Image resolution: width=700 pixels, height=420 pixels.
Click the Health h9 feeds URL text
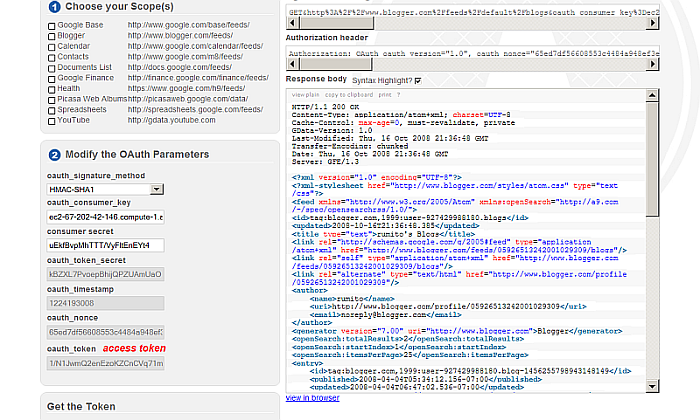[x=187, y=88]
